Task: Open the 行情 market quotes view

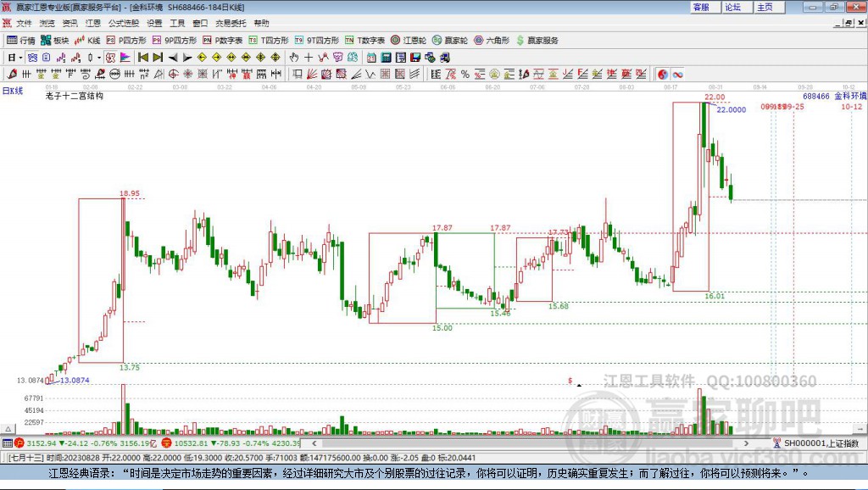Action: [21, 41]
